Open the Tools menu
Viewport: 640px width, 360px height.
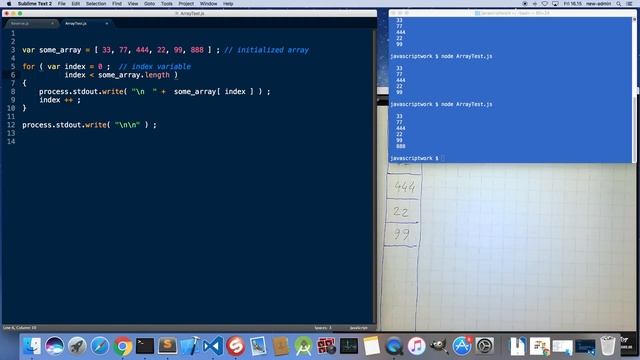point(167,4)
